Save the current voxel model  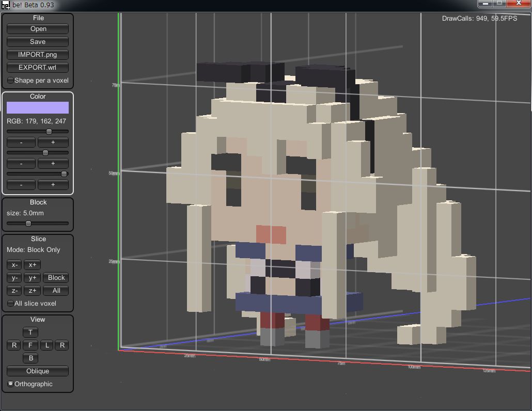click(38, 42)
